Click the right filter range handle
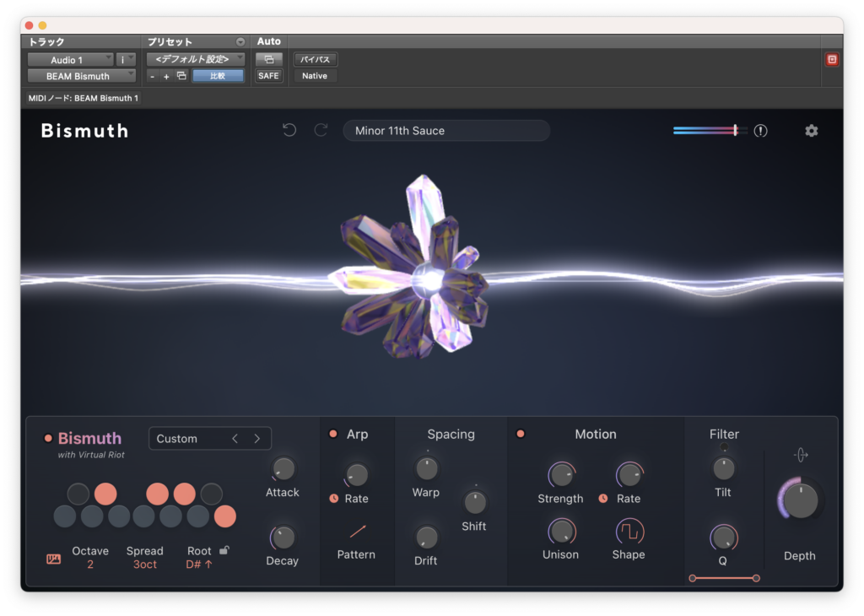The width and height of the screenshot is (864, 616). click(756, 578)
